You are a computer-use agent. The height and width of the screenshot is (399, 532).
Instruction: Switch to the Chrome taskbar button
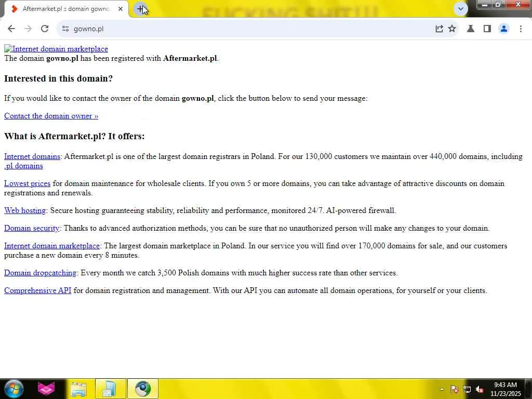pos(143,389)
